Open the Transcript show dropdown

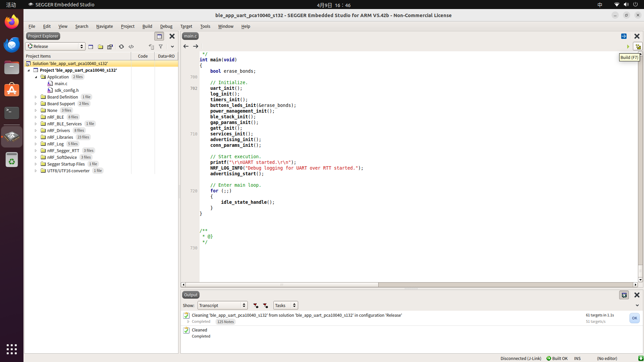point(222,305)
